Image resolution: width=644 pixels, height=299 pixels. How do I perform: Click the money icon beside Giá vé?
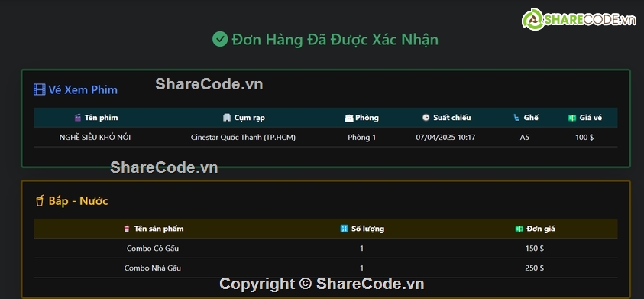coord(572,118)
